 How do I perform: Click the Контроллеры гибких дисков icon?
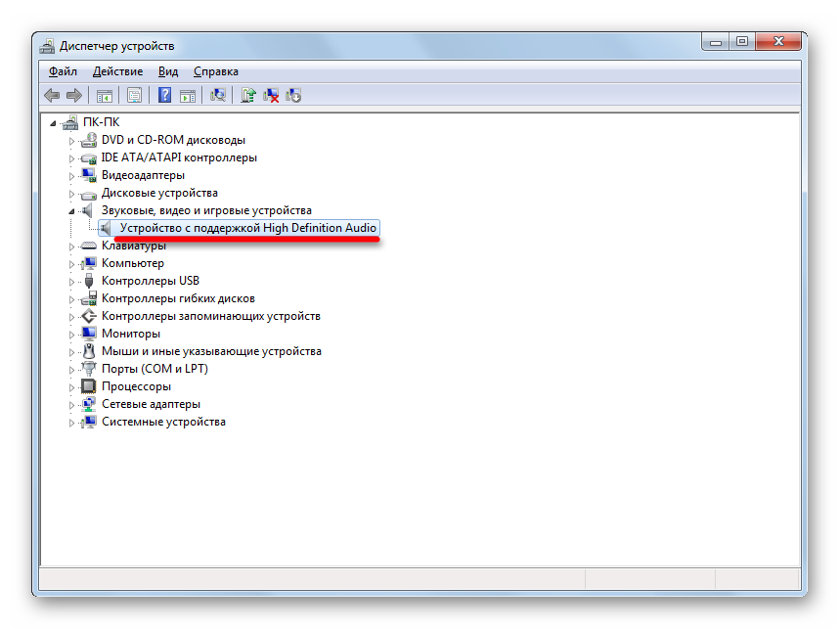pos(89,298)
